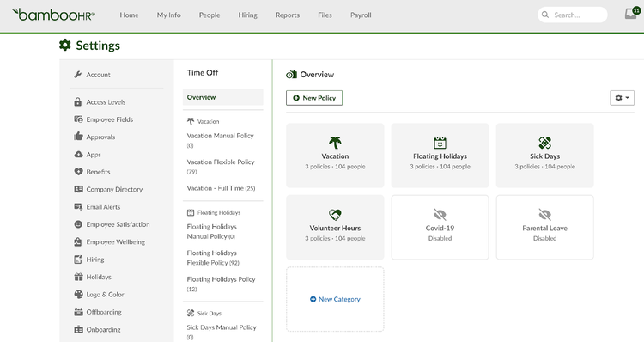The image size is (644, 342).
Task: Click the Holidays gift icon
Action: coord(78,277)
